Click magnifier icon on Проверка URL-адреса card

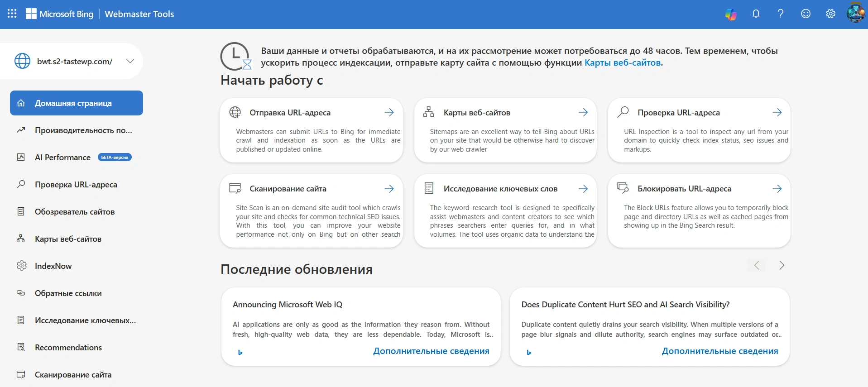[623, 112]
